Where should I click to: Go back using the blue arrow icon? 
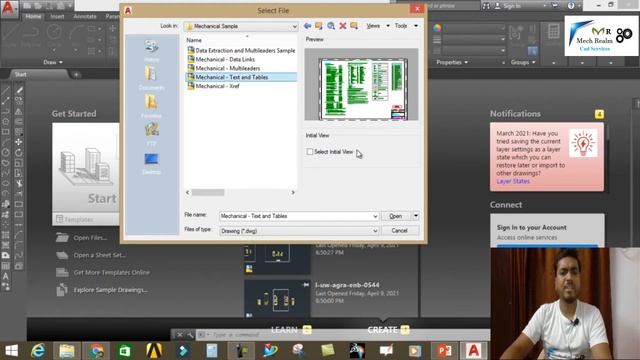pyautogui.click(x=307, y=26)
